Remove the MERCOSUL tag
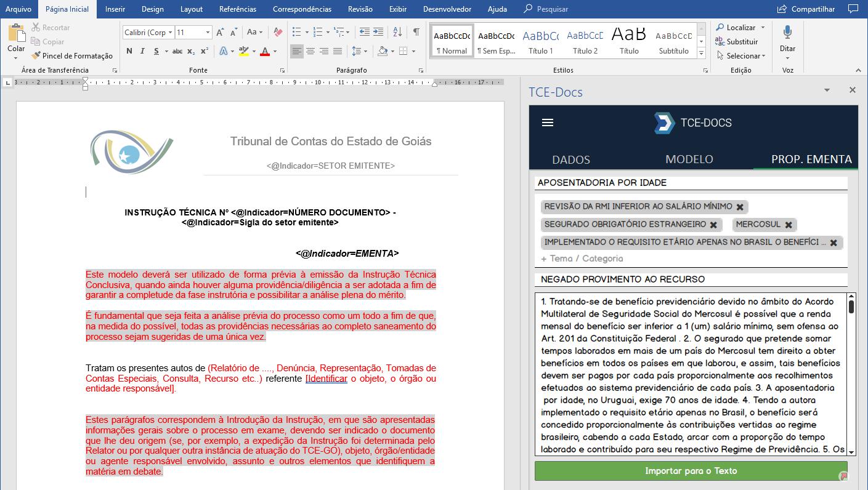Viewport: 868px width, 490px height. (789, 225)
